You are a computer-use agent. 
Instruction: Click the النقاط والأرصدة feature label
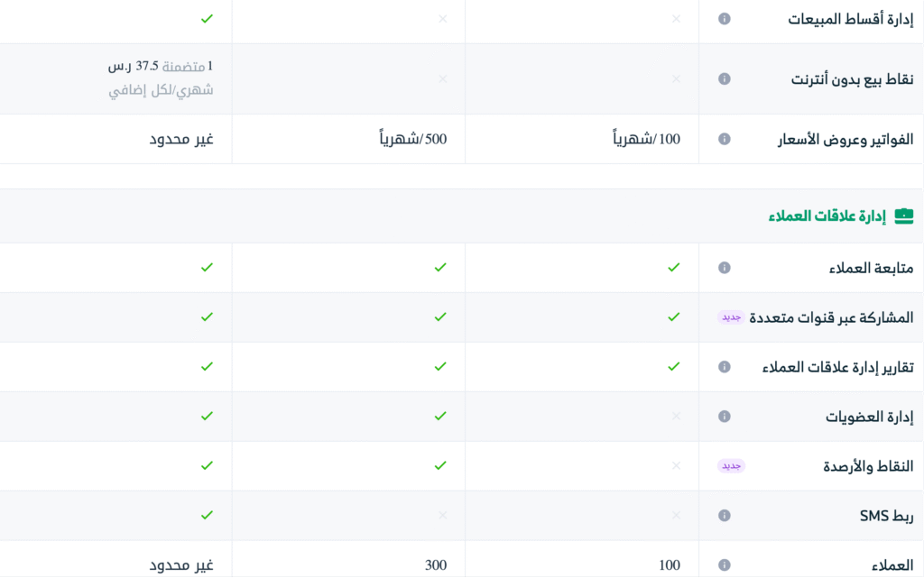click(x=867, y=466)
